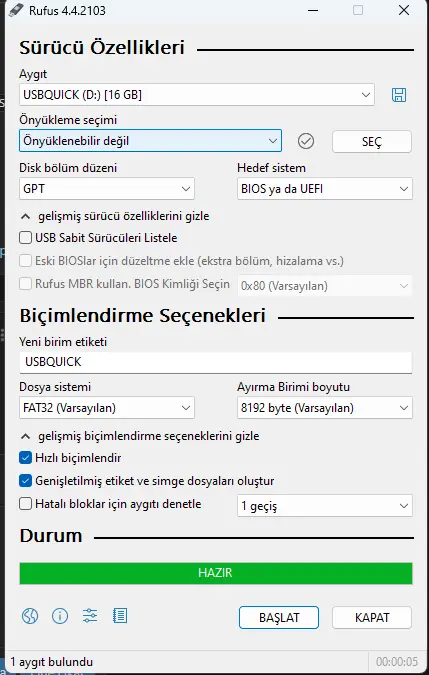
Task: Click the green HAZIR progress bar
Action: pos(216,573)
